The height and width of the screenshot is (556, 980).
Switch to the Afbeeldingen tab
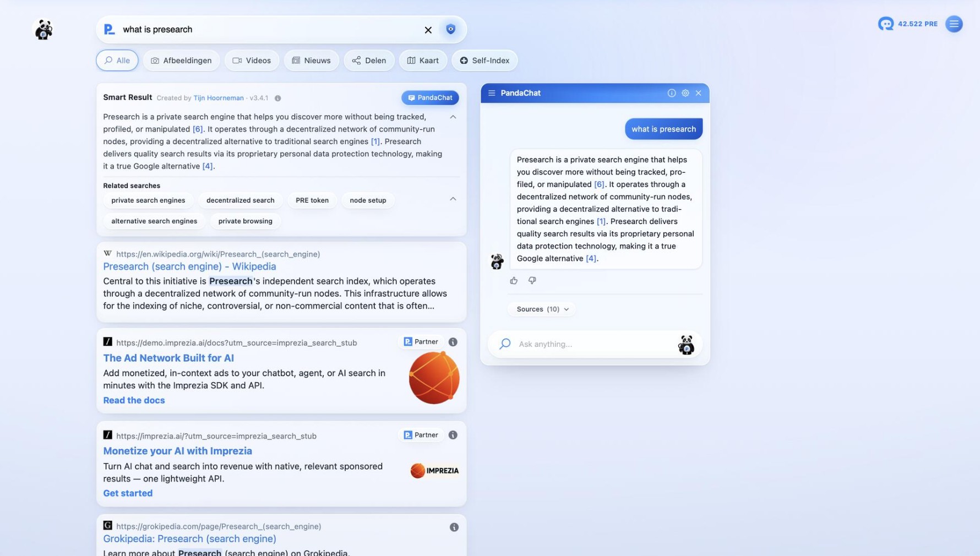tap(181, 61)
